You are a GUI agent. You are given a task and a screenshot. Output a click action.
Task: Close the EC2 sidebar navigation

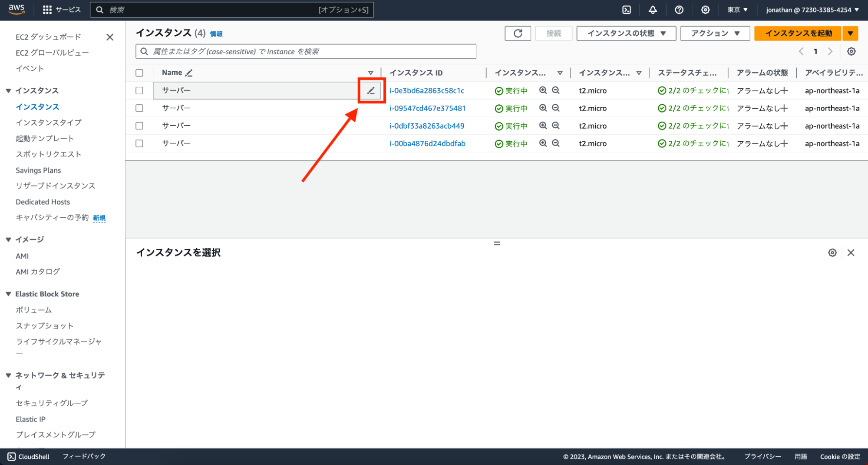[110, 37]
